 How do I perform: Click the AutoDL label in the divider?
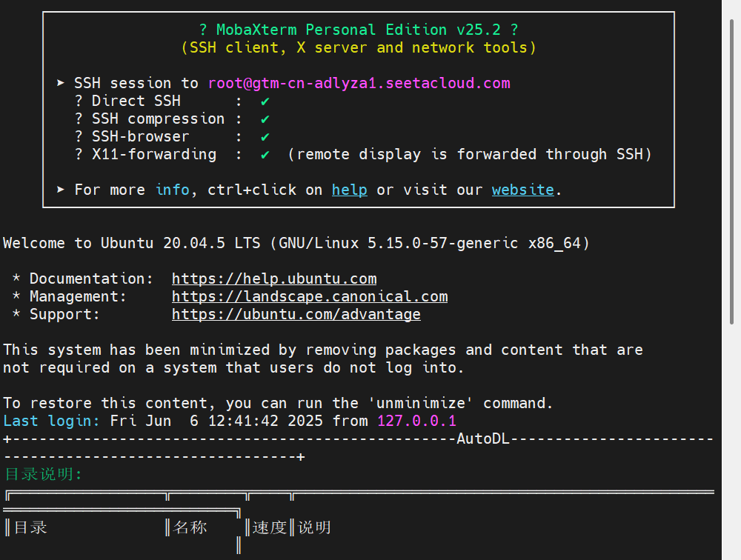(x=483, y=439)
